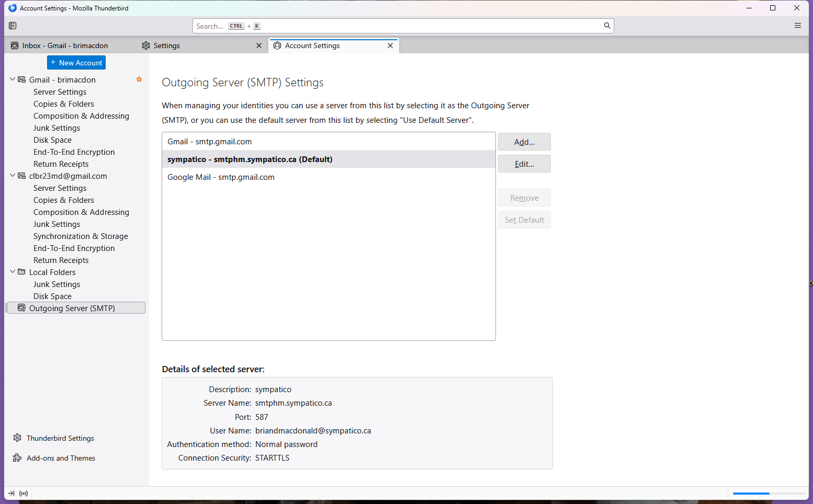Click the online status radio icon
The width and height of the screenshot is (813, 504).
click(24, 493)
